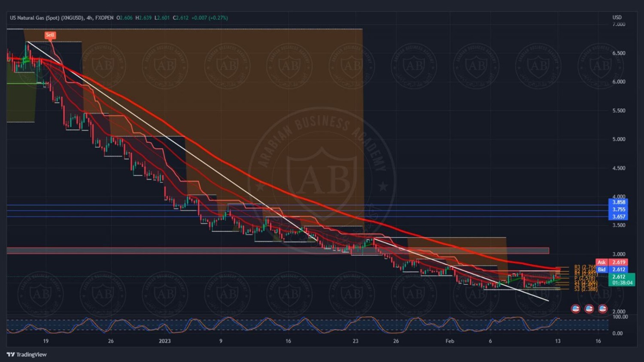644x362 pixels.
Task: Click the red Ask price label 2.619
Action: [x=612, y=262]
